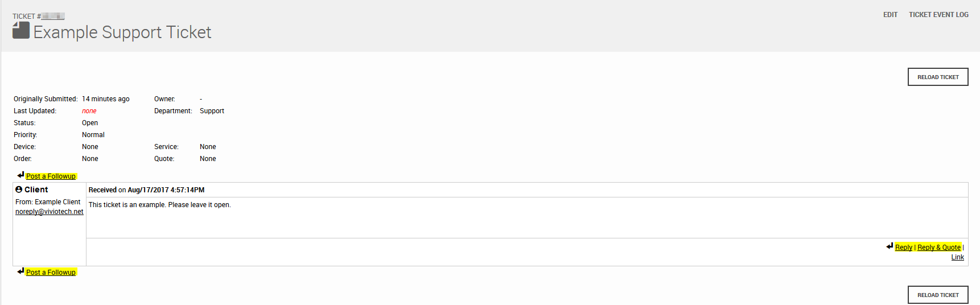Open the TICKET EVENT LOG
The image size is (980, 305).
coord(938,15)
